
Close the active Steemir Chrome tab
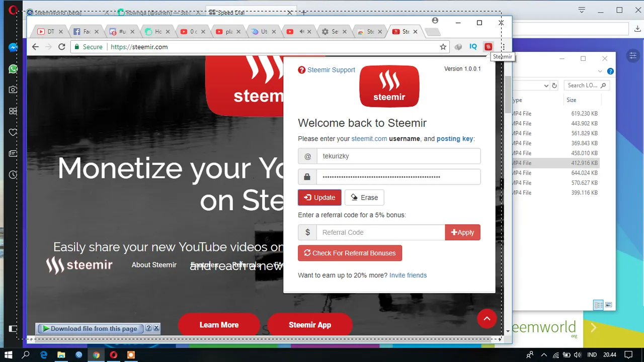(x=415, y=32)
